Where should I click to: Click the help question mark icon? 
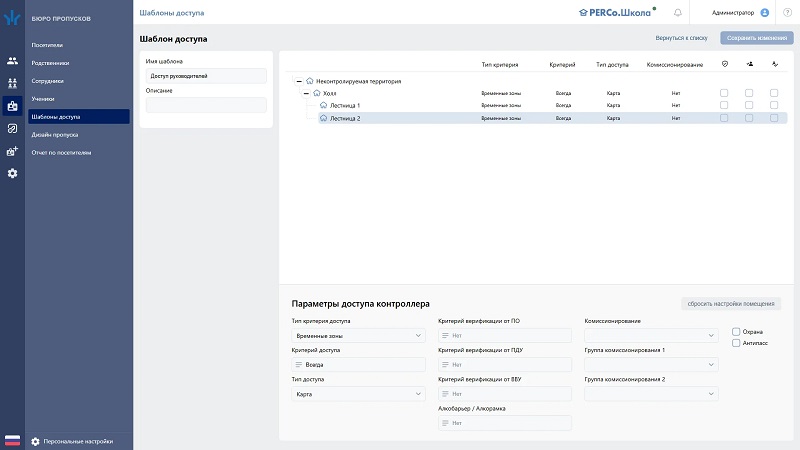(x=787, y=13)
